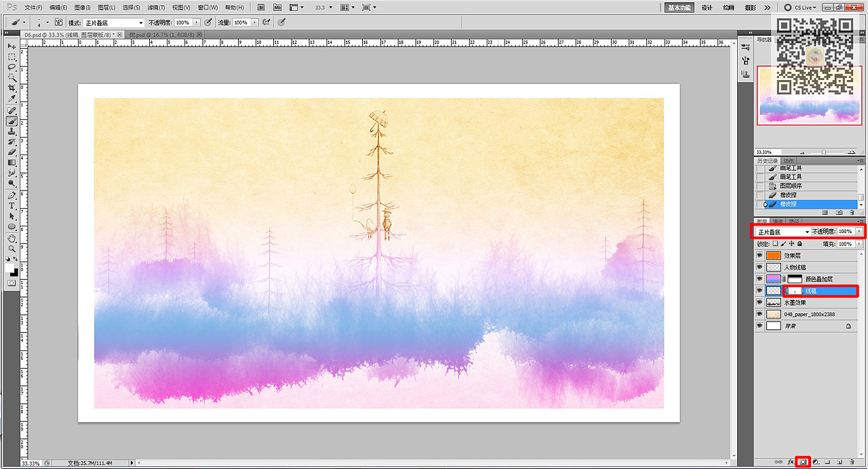The width and height of the screenshot is (868, 469).
Task: Select the Magic Wand tool
Action: tap(12, 78)
